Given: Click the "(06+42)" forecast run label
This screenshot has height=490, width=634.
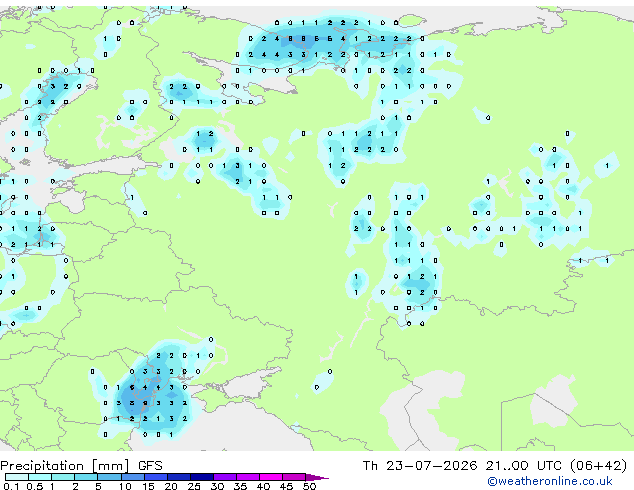Looking at the screenshot, I should coord(598,466).
